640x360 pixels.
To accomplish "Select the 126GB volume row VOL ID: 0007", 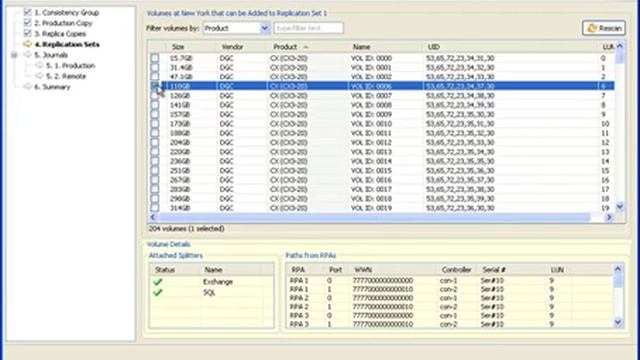I will pyautogui.click(x=382, y=96).
